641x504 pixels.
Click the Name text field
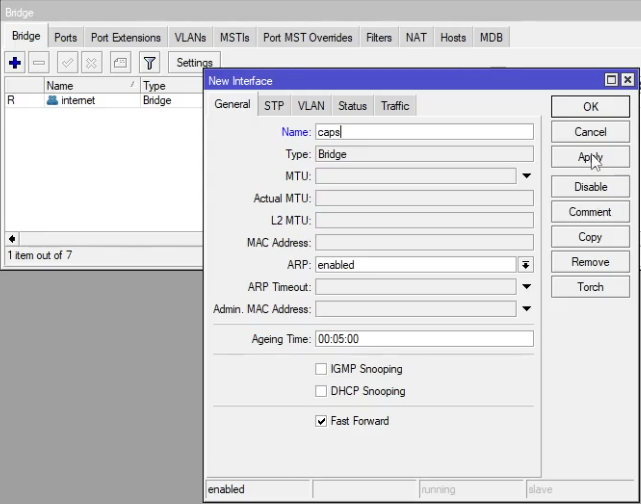tap(424, 131)
